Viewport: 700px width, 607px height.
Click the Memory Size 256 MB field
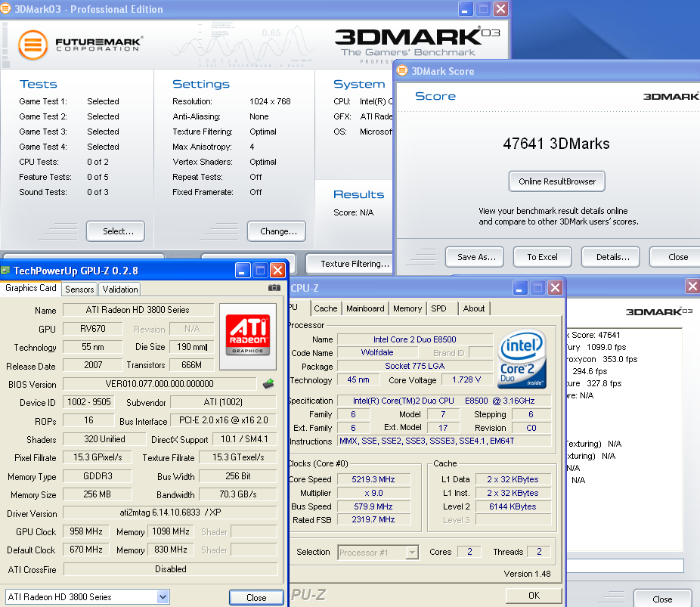97,494
